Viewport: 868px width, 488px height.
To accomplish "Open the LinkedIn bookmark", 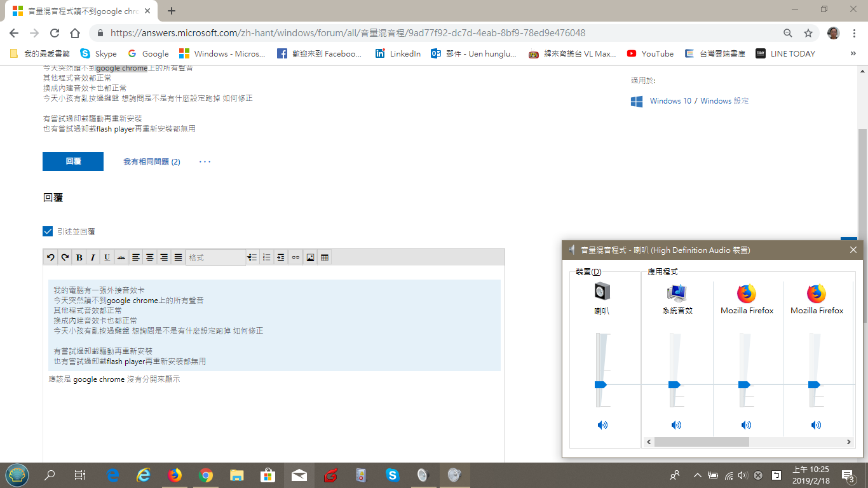I will (x=398, y=54).
